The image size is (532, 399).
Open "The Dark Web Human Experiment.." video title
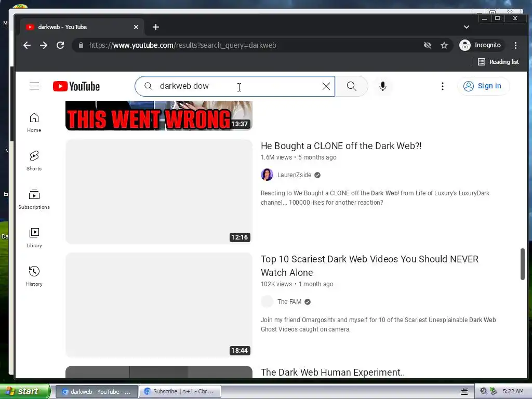332,372
